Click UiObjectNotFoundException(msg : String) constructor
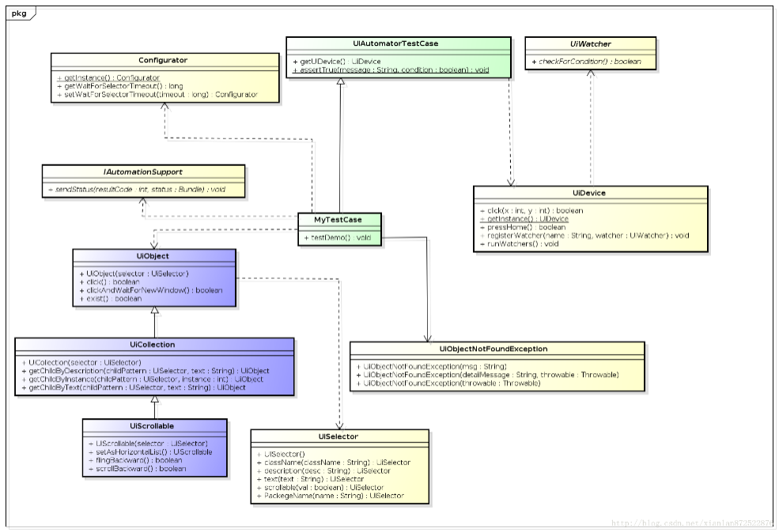The image size is (779, 532). (432, 367)
